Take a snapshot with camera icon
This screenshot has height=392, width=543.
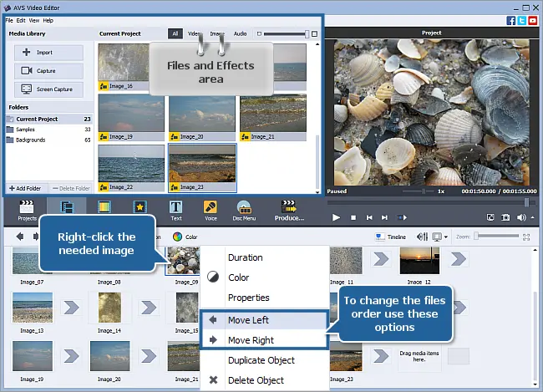click(505, 217)
